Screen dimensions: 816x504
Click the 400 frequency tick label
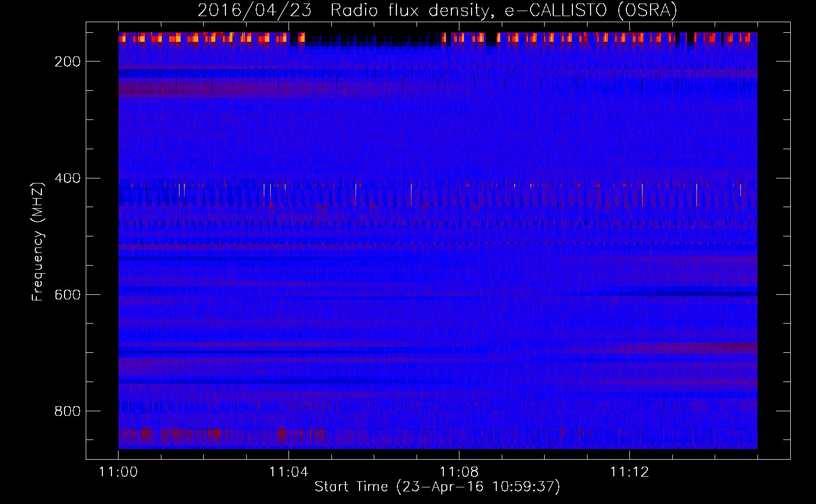[x=68, y=178]
